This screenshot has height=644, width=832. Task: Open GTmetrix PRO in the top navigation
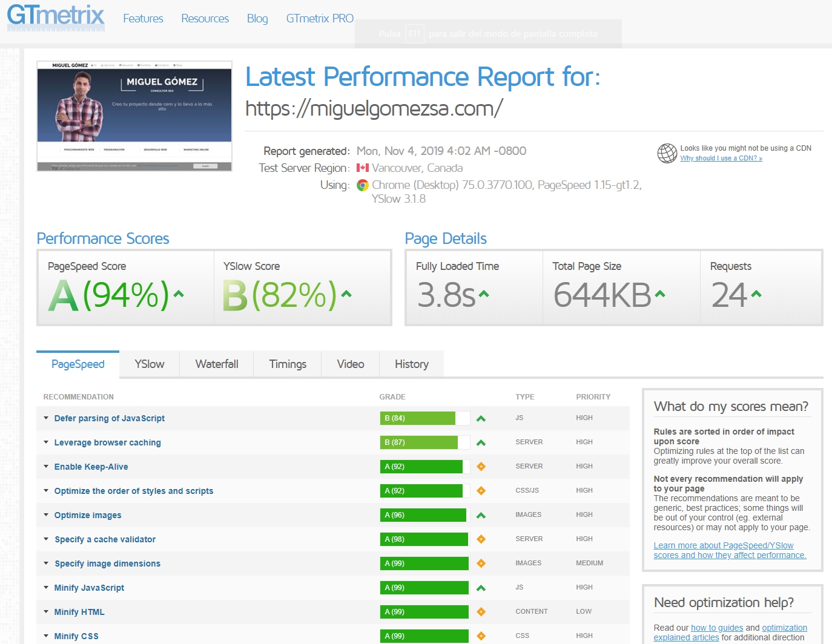320,19
